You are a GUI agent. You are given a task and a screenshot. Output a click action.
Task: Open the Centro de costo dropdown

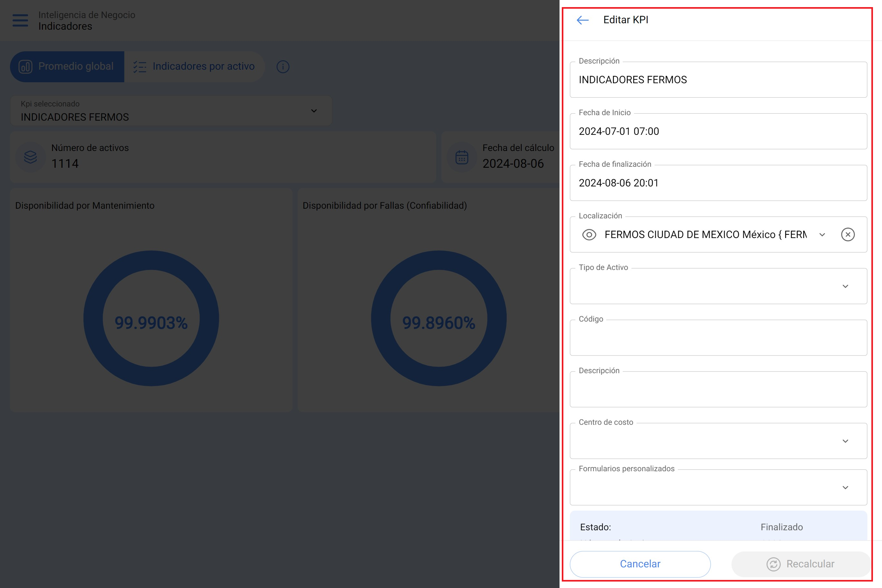[x=718, y=441]
